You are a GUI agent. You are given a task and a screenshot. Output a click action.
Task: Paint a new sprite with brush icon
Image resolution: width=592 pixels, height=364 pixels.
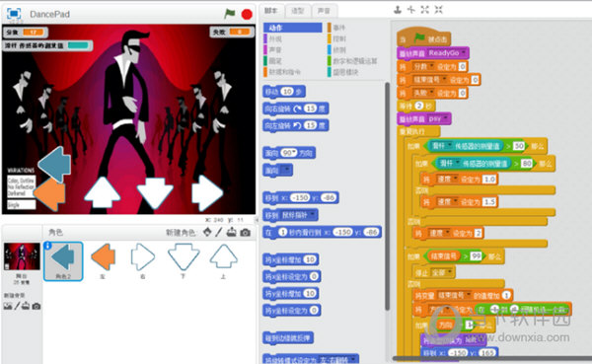[219, 232]
